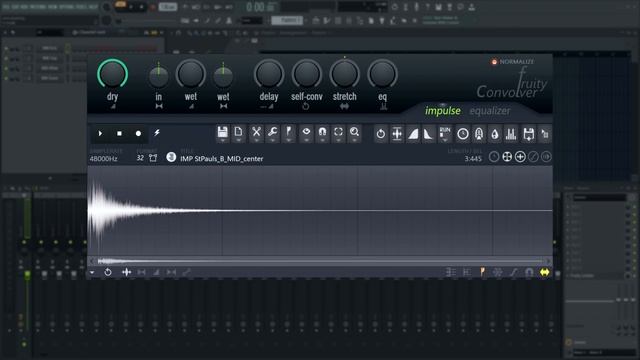
Task: Click the sparkle icon right of the flag
Action: tap(498, 272)
